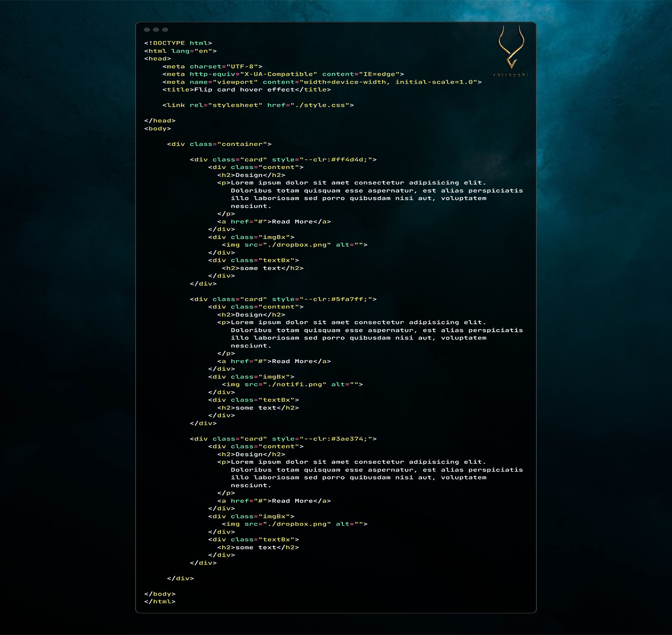
Task: Click the closing </html> tag
Action: pos(159,602)
